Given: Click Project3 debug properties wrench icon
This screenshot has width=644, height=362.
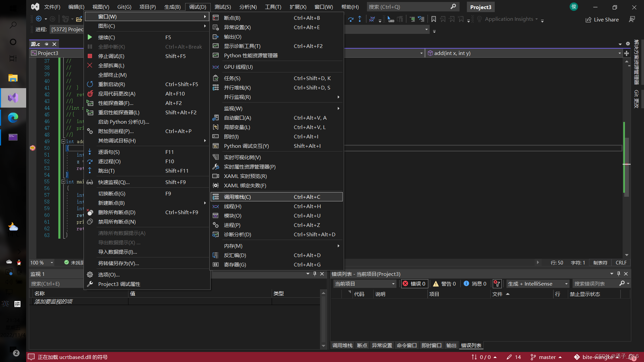Looking at the screenshot, I should pyautogui.click(x=90, y=284).
